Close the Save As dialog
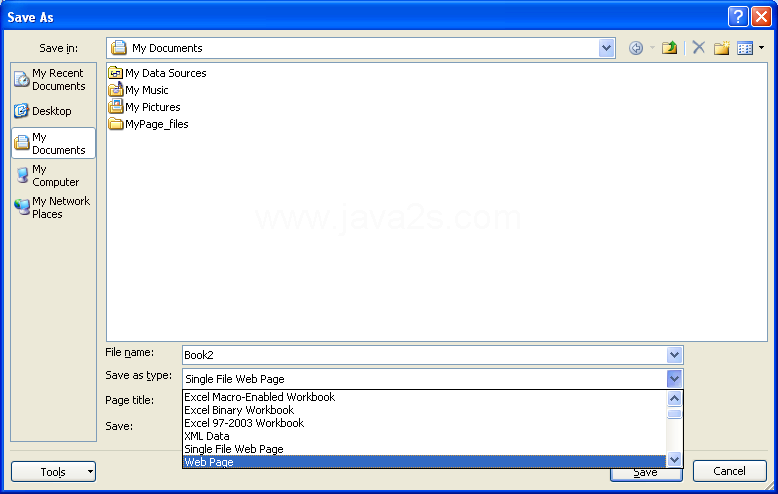 click(x=761, y=17)
